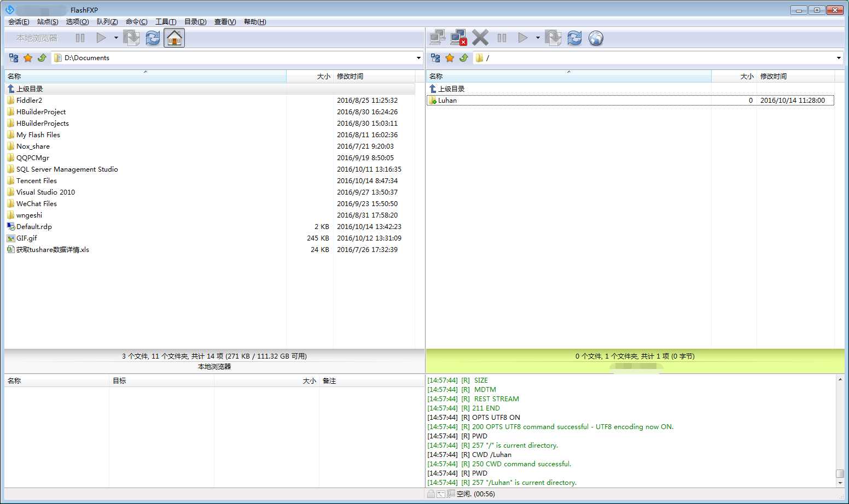Click the padlock icon in status bar
The height and width of the screenshot is (504, 849).
(x=431, y=494)
